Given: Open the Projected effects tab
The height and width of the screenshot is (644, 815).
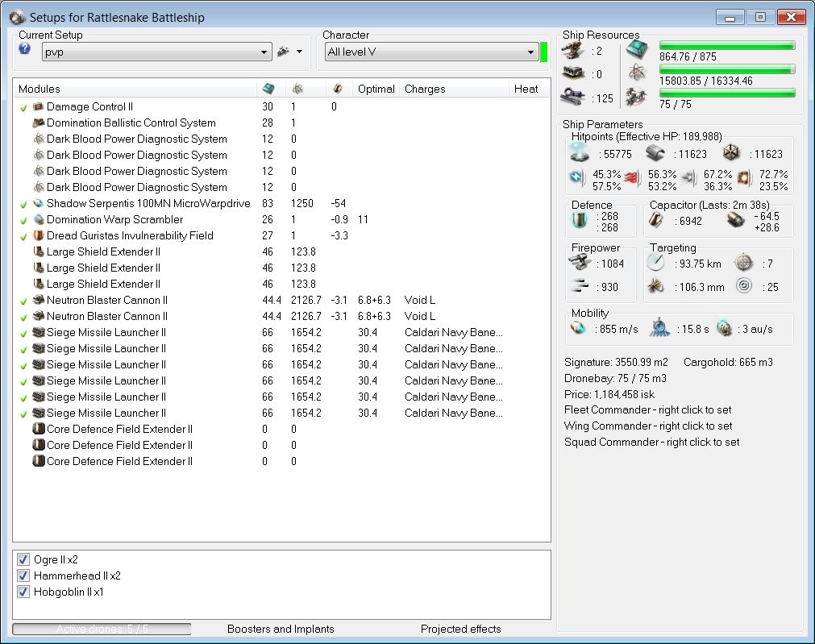Looking at the screenshot, I should coord(460,629).
